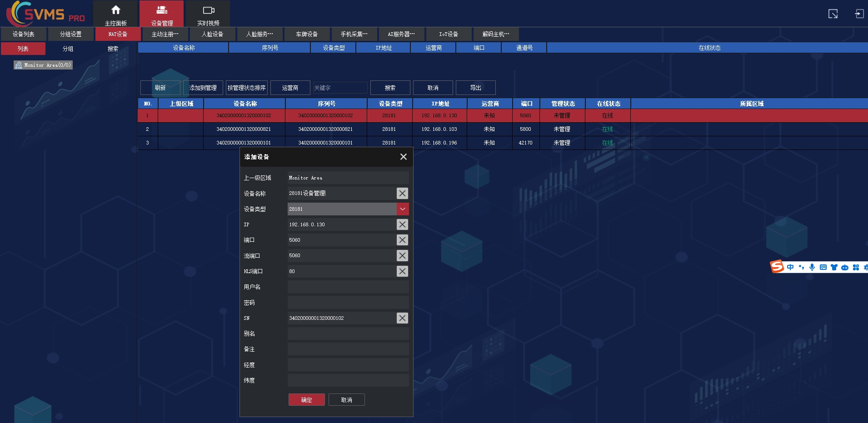Image resolution: width=868 pixels, height=423 pixels.
Task: Clear the SN field with X icon
Action: (x=402, y=318)
